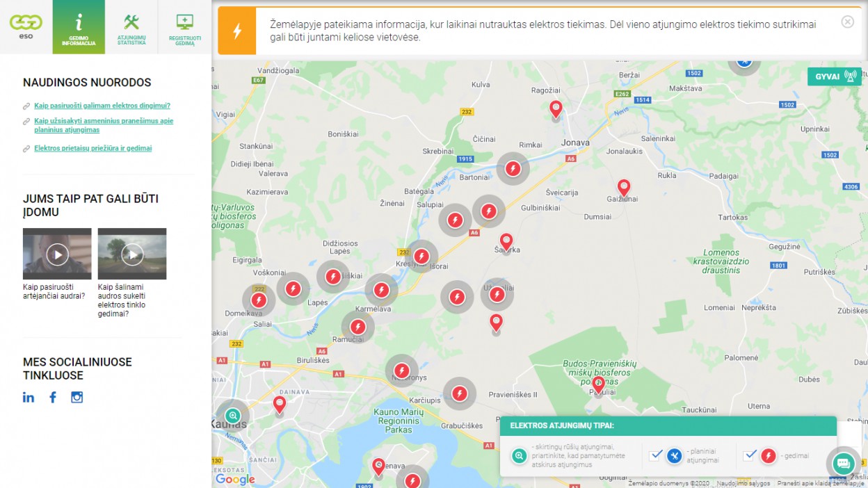Open link about preparing for power loss

coord(102,106)
